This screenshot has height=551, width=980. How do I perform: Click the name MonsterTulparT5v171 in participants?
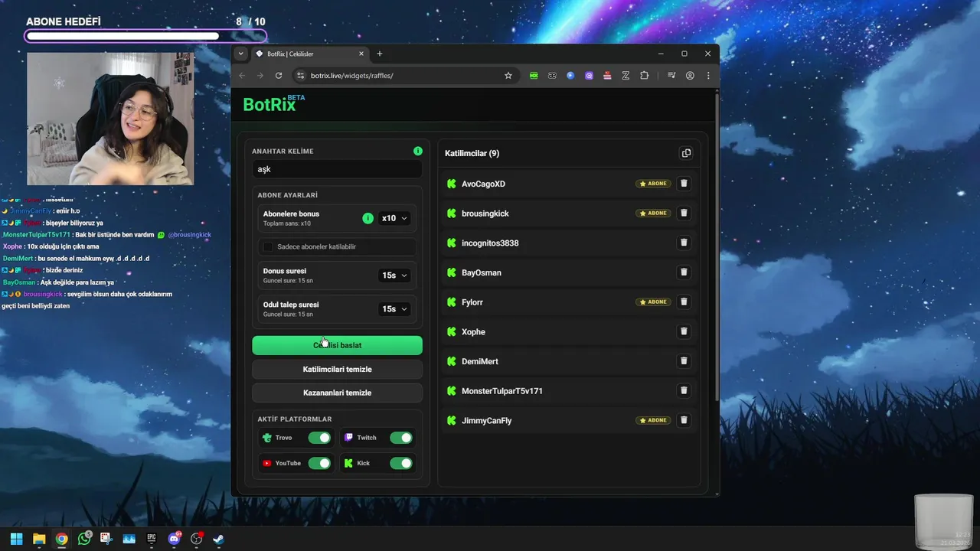(502, 391)
